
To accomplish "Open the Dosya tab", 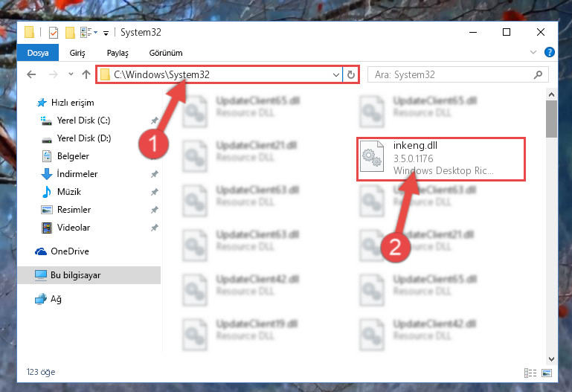I will click(38, 53).
